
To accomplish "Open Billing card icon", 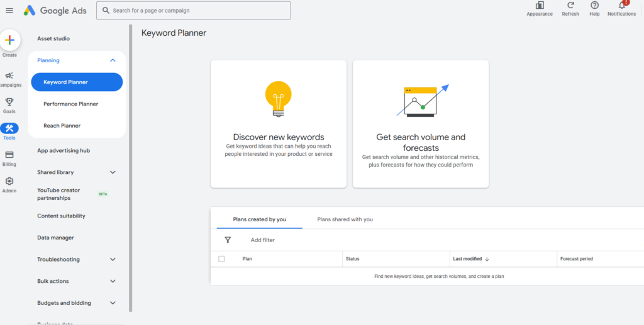I will (9, 155).
